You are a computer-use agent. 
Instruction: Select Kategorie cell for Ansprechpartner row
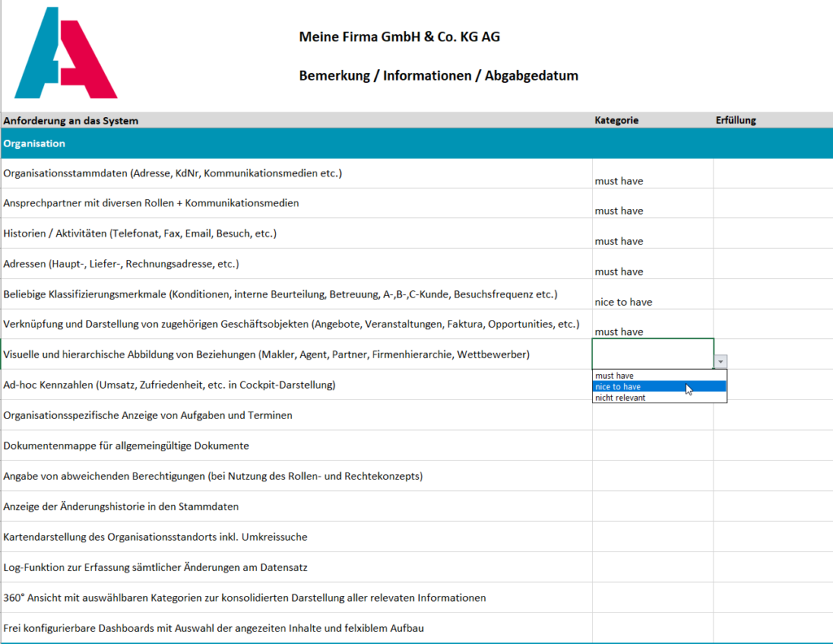click(653, 203)
